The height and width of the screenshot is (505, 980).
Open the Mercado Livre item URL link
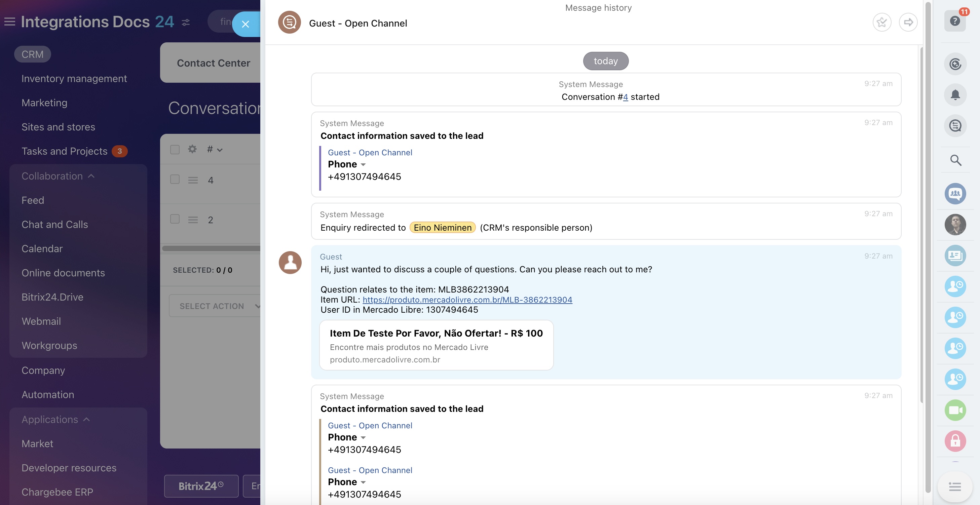(467, 300)
